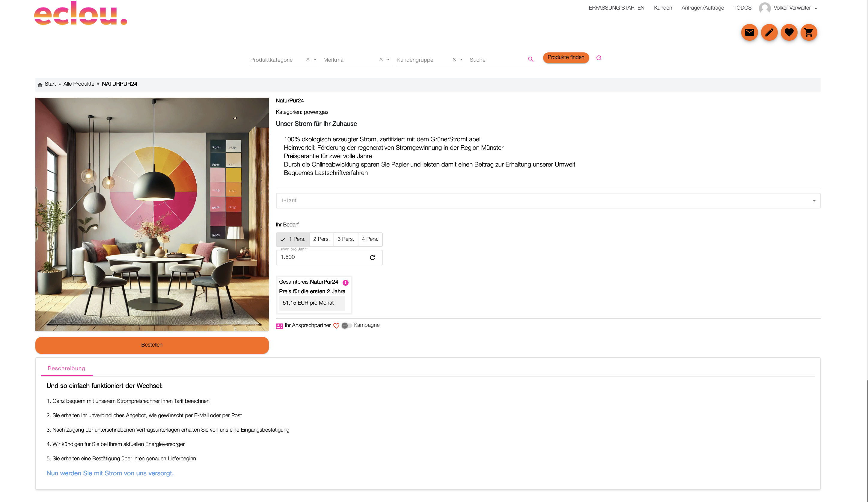Select the 3 Pers. option
This screenshot has width=868, height=502.
[x=346, y=239]
